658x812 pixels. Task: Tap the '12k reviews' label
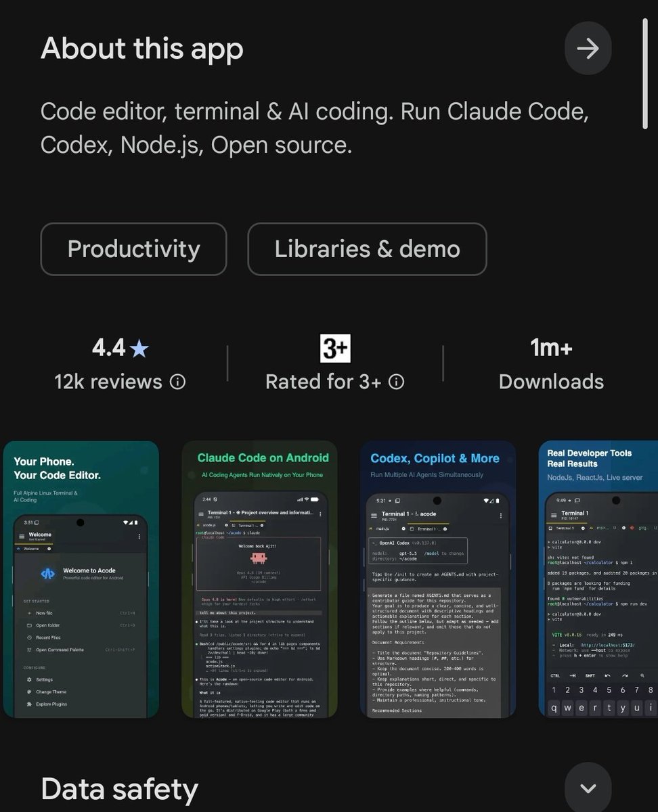click(x=108, y=382)
